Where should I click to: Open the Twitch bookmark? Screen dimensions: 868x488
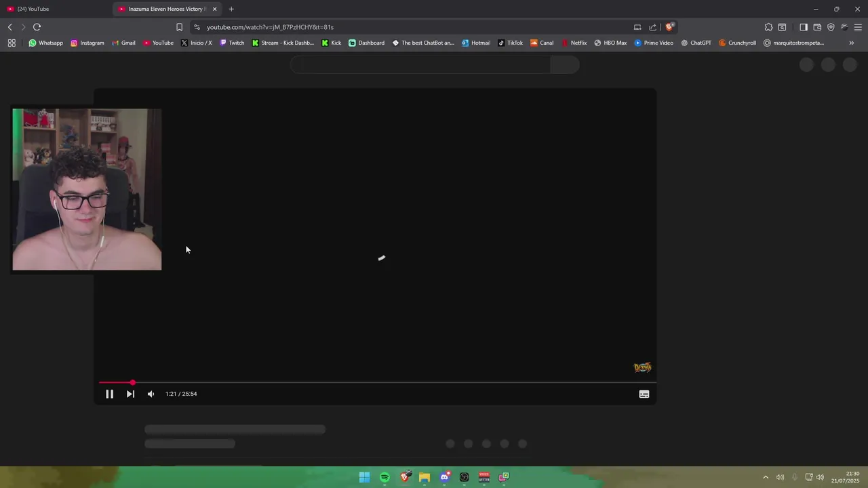pos(232,43)
